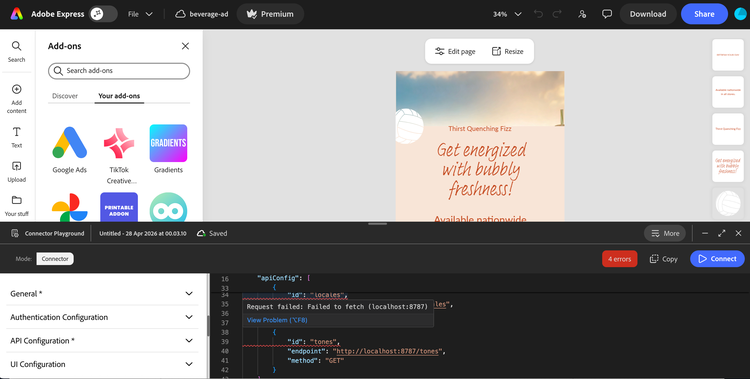
Task: Click the blue Connect button
Action: click(717, 259)
